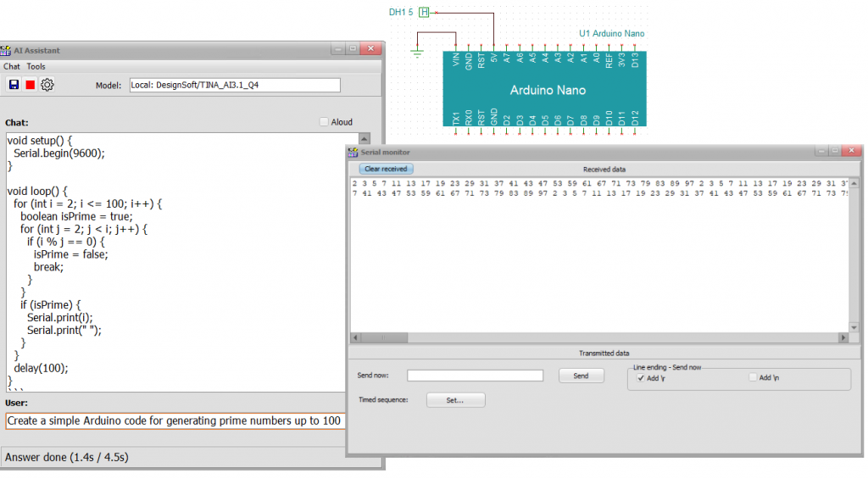Close the AI Assistant window

pyautogui.click(x=370, y=48)
